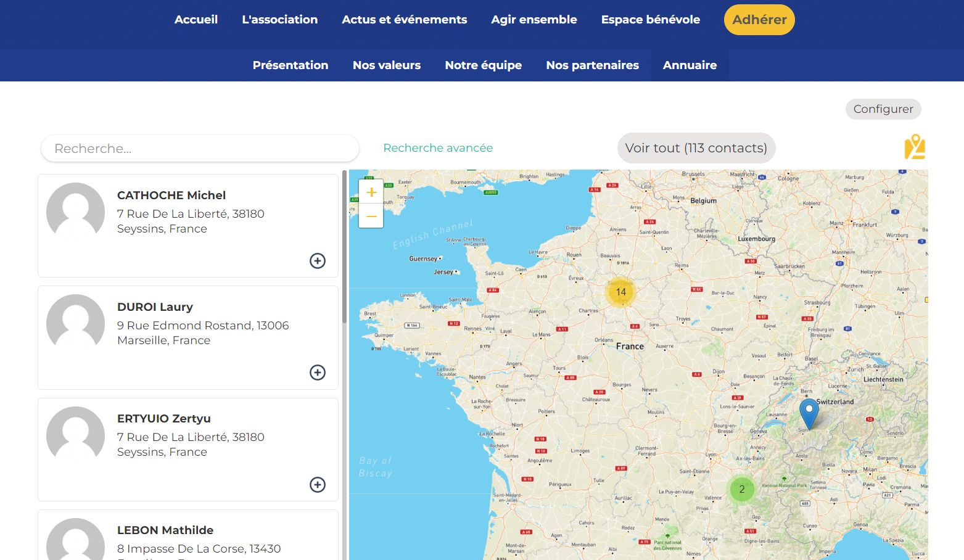Focus the Recherche search field
The height and width of the screenshot is (560, 964).
[200, 149]
